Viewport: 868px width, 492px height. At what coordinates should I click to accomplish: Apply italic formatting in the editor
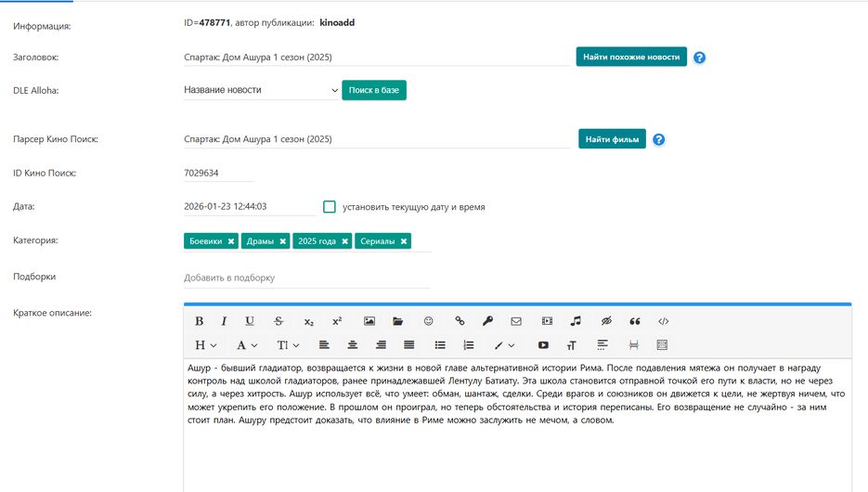tap(224, 321)
